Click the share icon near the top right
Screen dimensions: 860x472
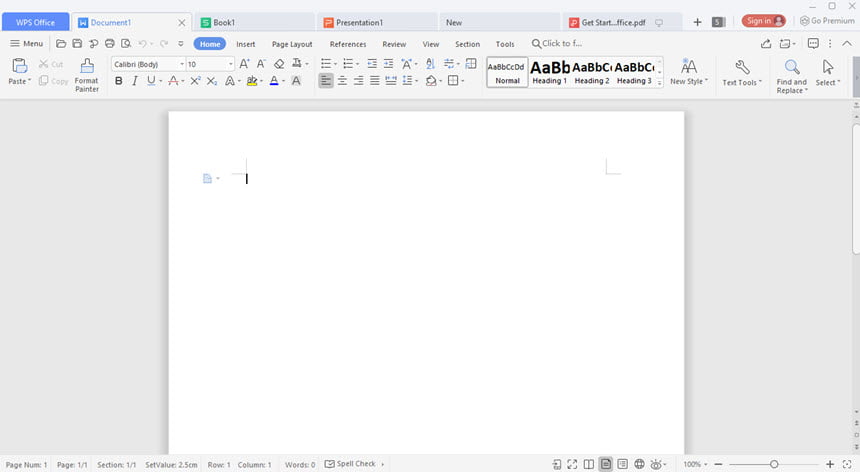point(766,44)
